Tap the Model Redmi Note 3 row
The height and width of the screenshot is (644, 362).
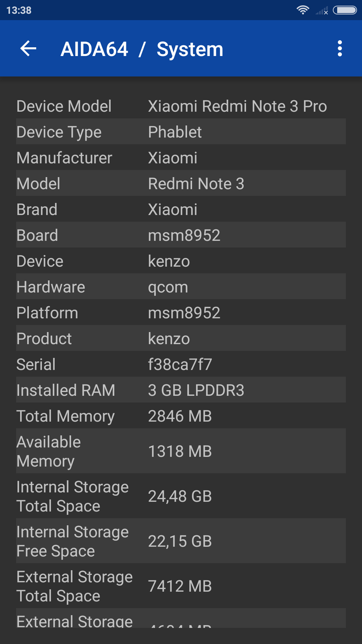click(x=181, y=183)
